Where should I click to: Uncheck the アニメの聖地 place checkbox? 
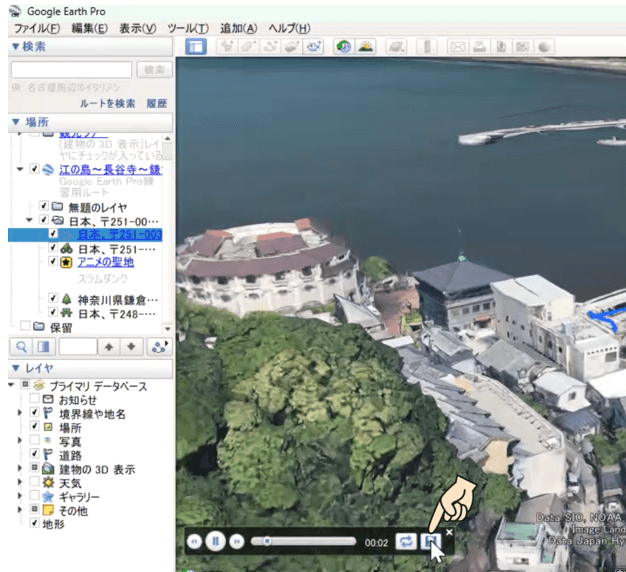(54, 262)
